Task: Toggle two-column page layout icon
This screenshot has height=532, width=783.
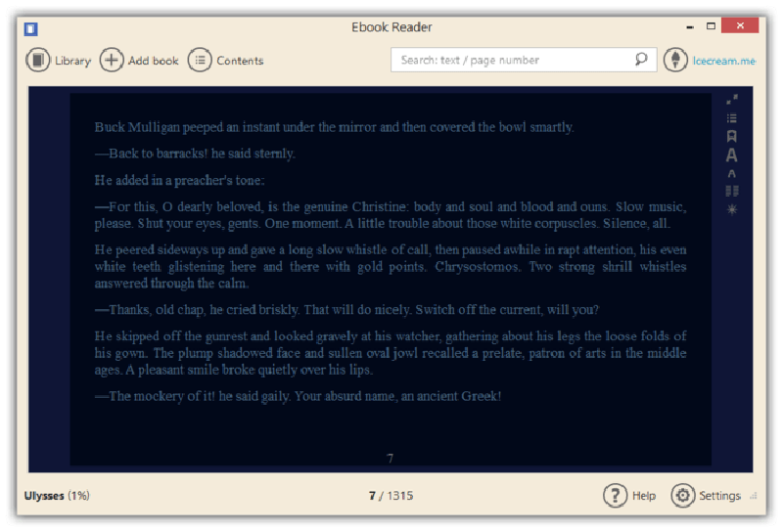Action: 732,191
